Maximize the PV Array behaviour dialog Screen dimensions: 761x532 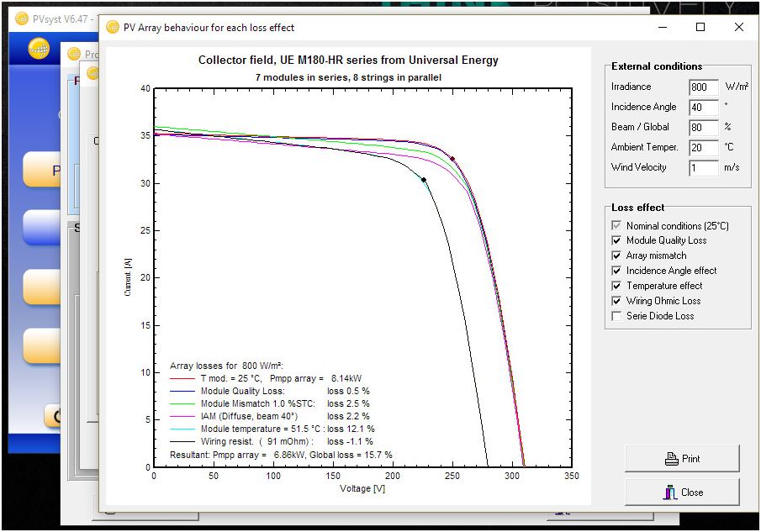[x=700, y=27]
